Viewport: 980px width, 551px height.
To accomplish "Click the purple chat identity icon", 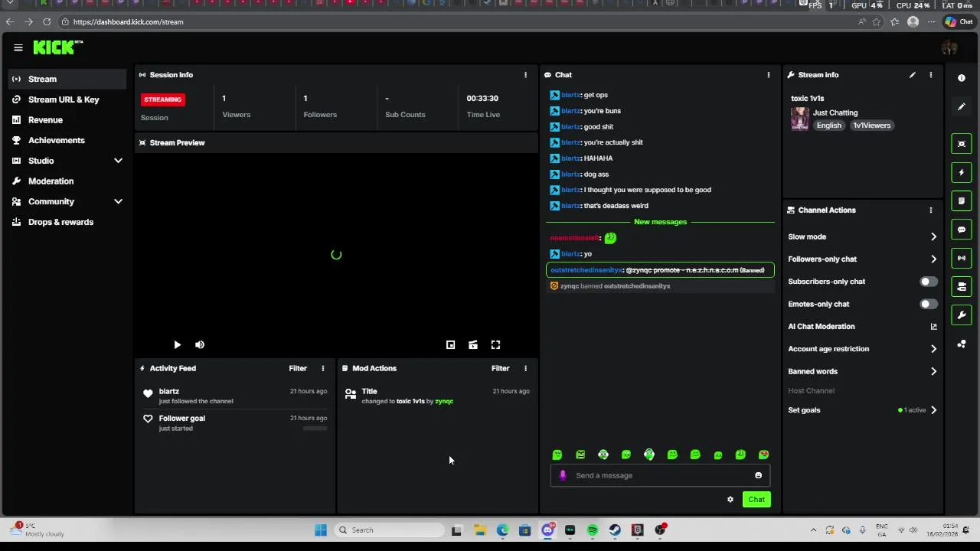I will 563,476.
